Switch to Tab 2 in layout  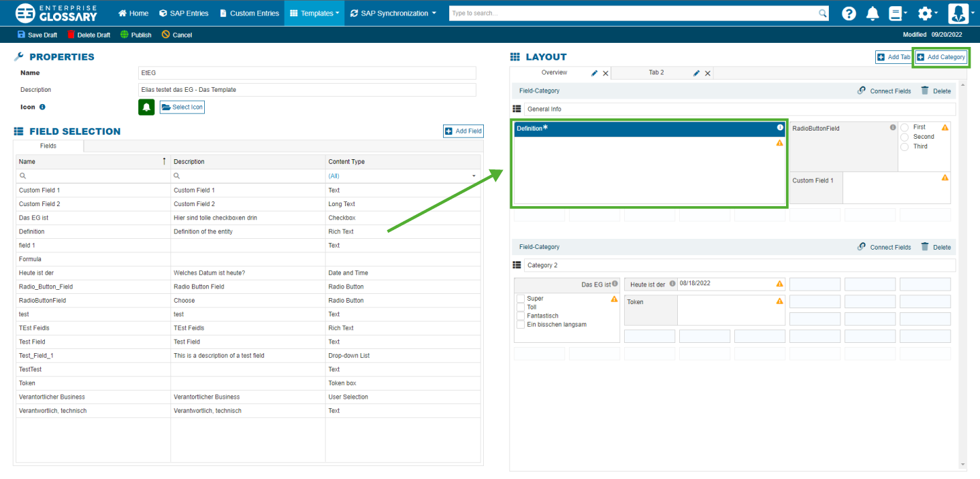[x=656, y=73]
